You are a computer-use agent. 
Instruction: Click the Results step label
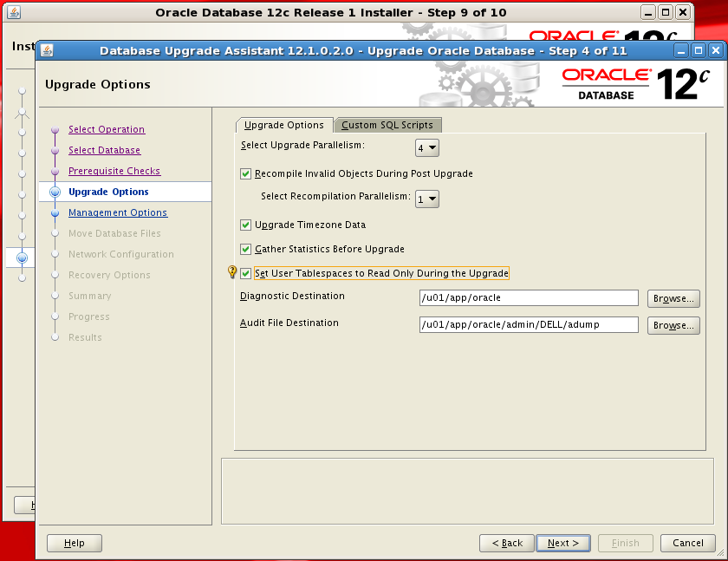[85, 337]
